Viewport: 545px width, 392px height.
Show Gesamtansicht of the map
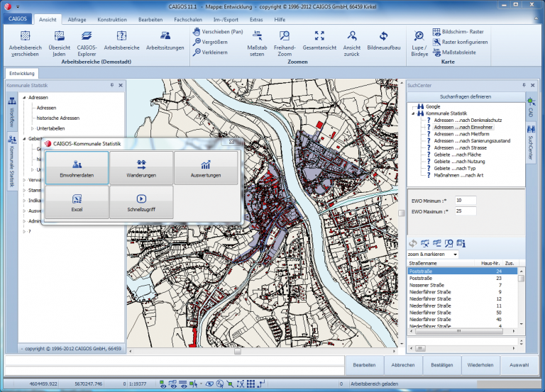pos(319,36)
